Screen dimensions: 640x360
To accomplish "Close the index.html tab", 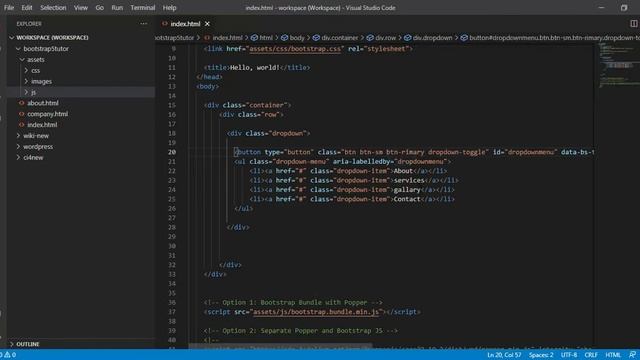I will (x=207, y=24).
